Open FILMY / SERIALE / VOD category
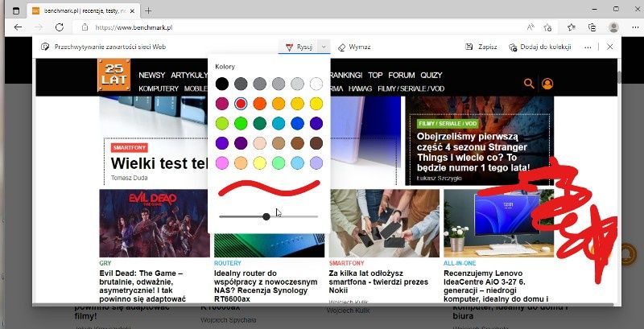The height and width of the screenshot is (329, 644). pos(411,88)
